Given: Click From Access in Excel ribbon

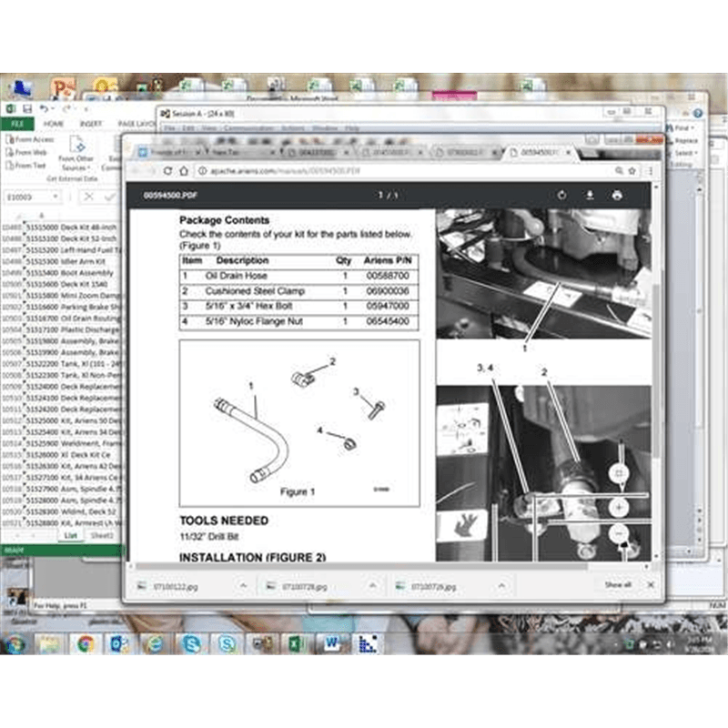Looking at the screenshot, I should 30,139.
